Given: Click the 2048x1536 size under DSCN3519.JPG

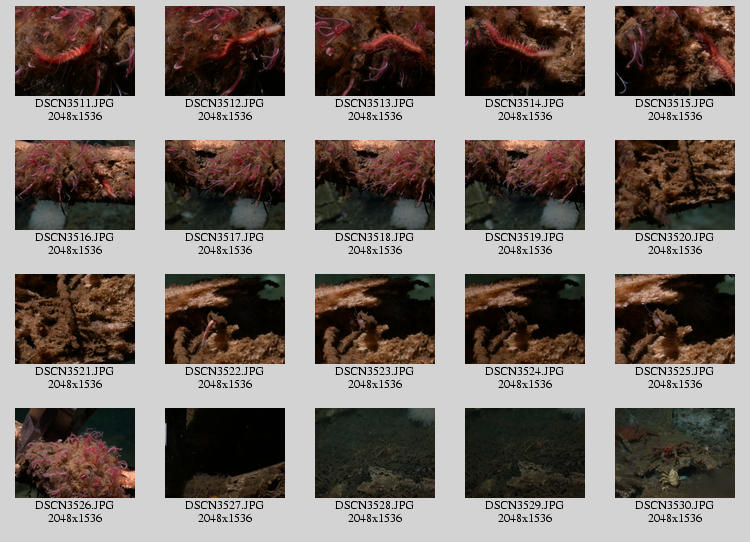Looking at the screenshot, I should (x=525, y=250).
